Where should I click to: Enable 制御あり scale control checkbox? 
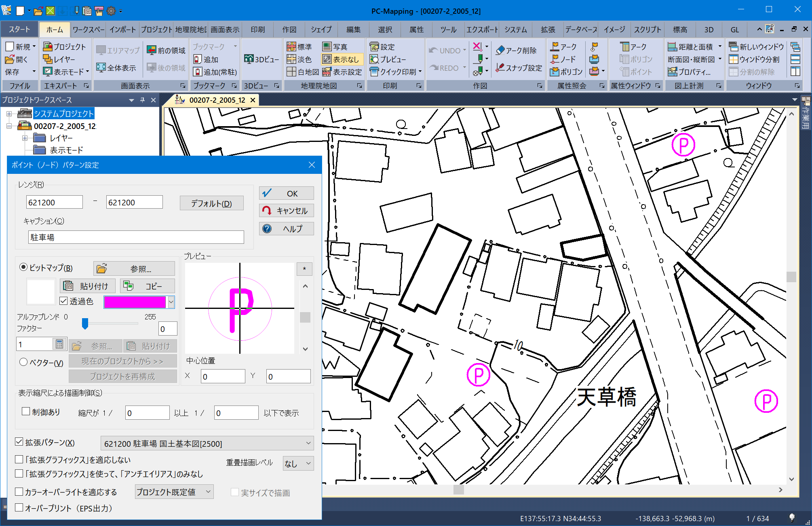tap(26, 411)
